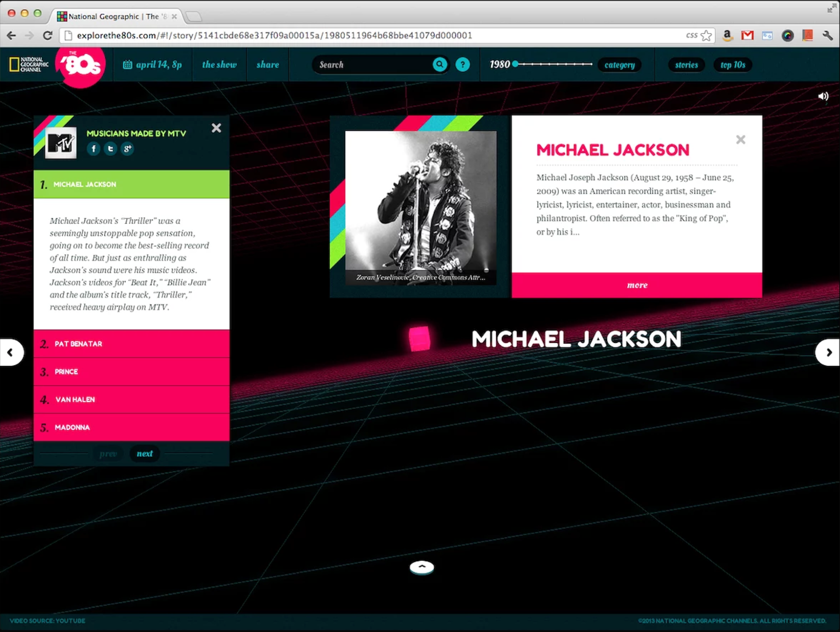The image size is (840, 632).
Task: Reload the page
Action: click(x=48, y=35)
